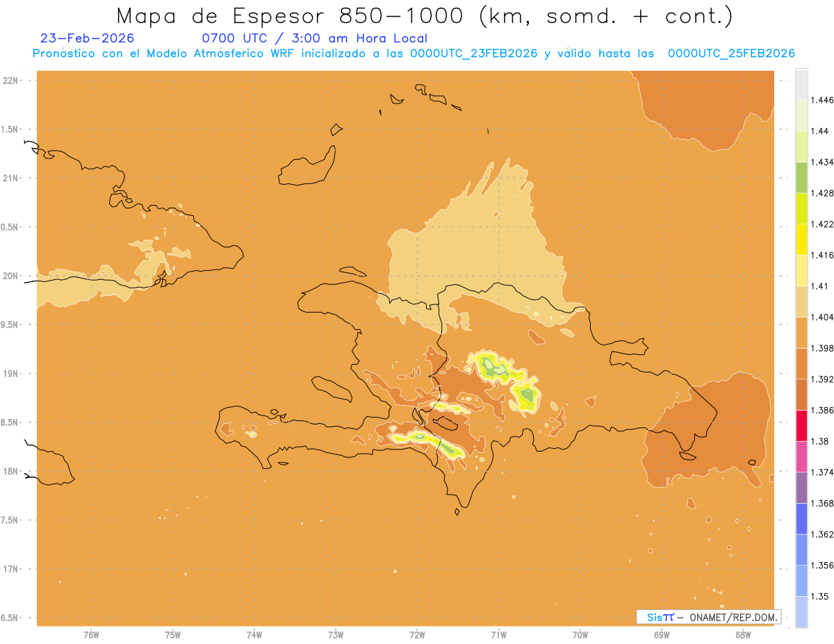This screenshot has width=834, height=644.
Task: Click the legend value "1.368"
Action: pos(824,503)
